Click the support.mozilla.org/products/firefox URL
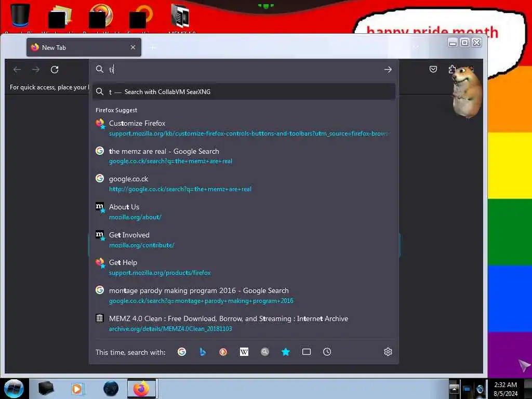The width and height of the screenshot is (532, 399). tap(160, 273)
